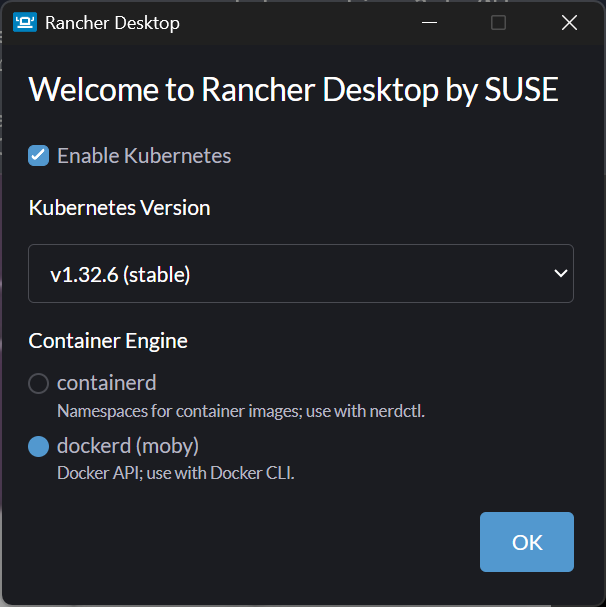Click the Rancher Desktop title bar text
This screenshot has height=607, width=606.
coord(112,23)
